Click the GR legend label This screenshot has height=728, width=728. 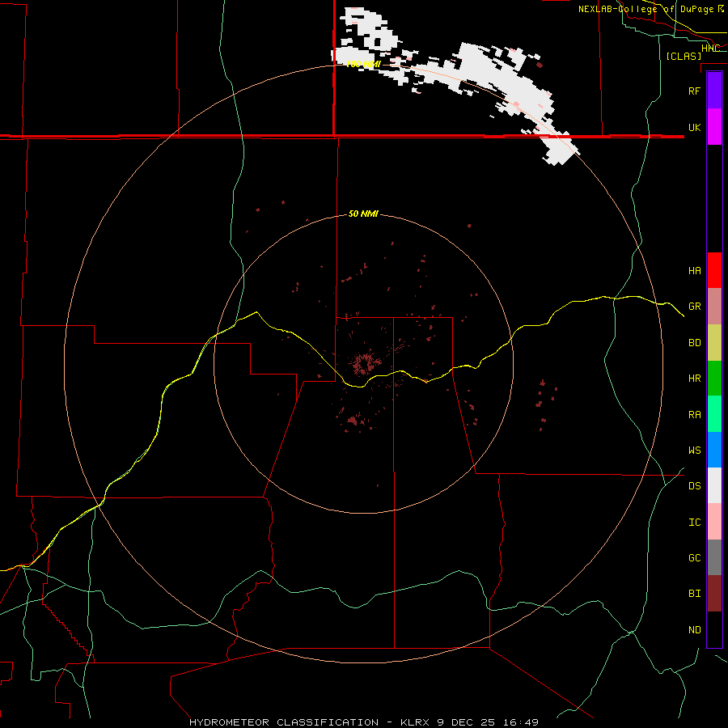coord(695,307)
